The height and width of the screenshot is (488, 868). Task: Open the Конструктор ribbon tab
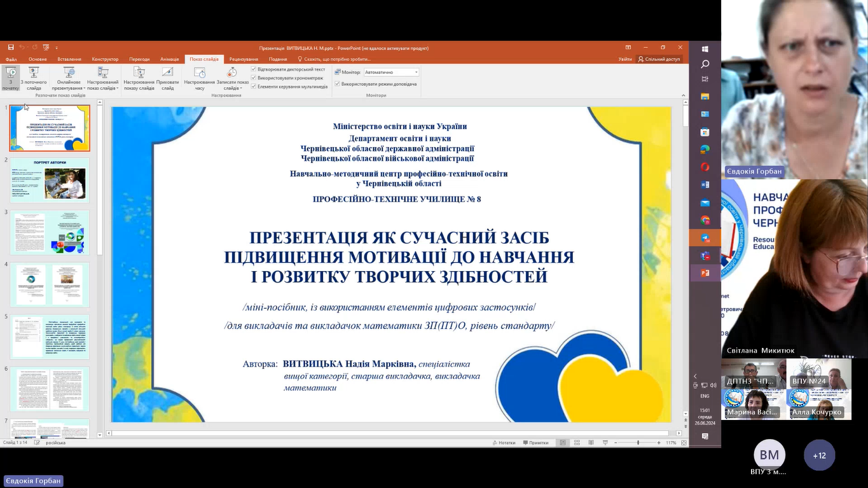(105, 59)
